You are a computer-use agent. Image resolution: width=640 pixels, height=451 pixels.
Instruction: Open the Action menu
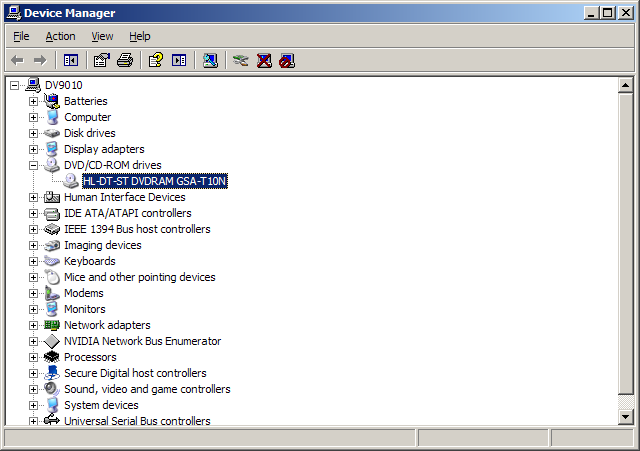coord(60,36)
